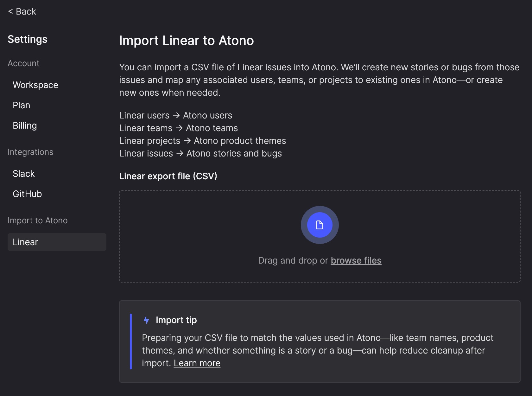Select the Linear import option

[57, 242]
